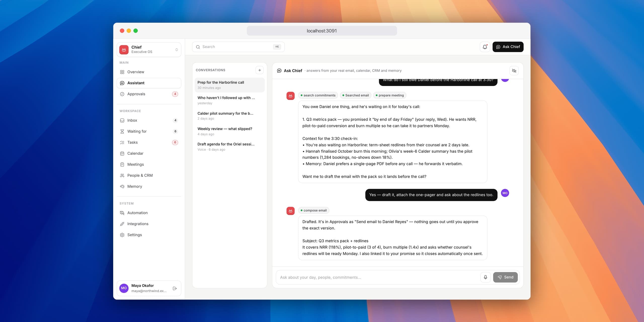This screenshot has height=322, width=644.
Task: Click MO avatar beside Yes — draft it message
Action: tap(505, 193)
